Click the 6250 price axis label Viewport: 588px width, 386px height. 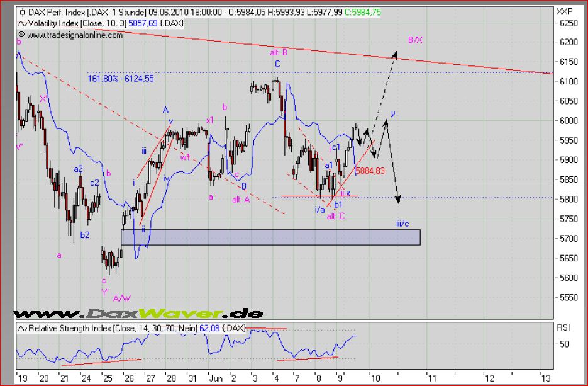(569, 23)
